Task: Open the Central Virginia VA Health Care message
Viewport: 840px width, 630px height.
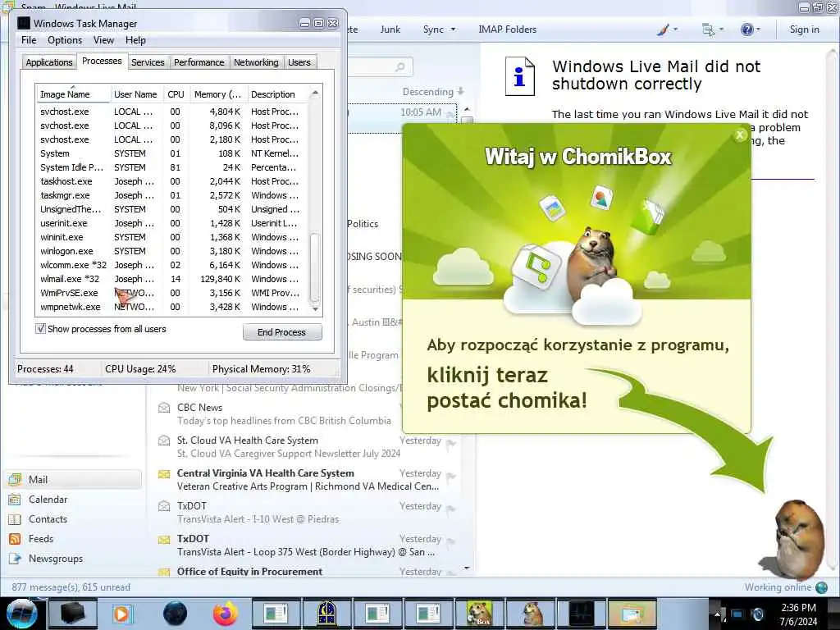Action: point(307,479)
